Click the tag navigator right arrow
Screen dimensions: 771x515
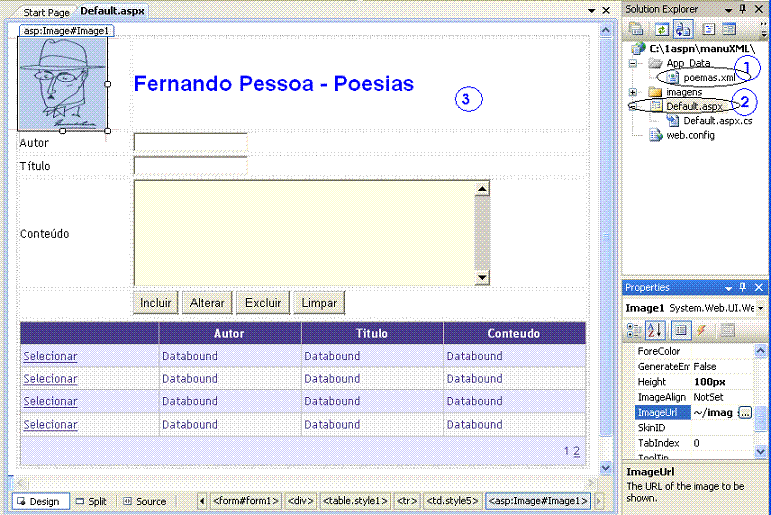coord(598,501)
